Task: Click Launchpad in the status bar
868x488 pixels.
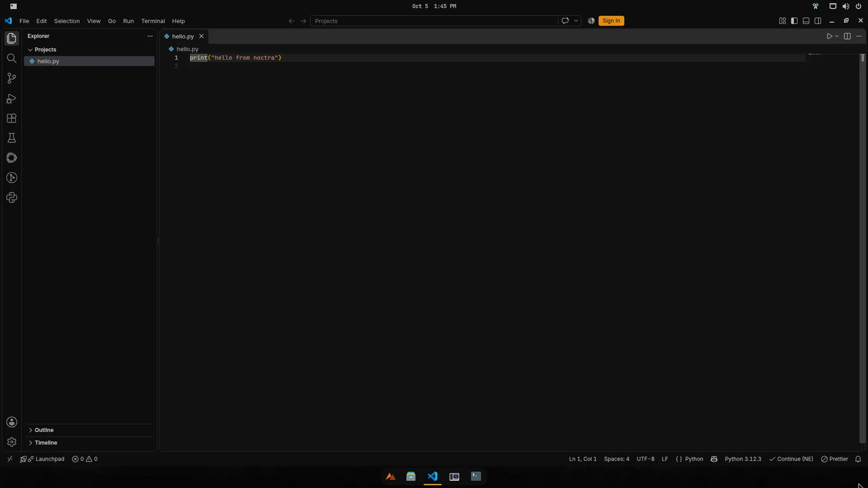Action: click(x=42, y=459)
